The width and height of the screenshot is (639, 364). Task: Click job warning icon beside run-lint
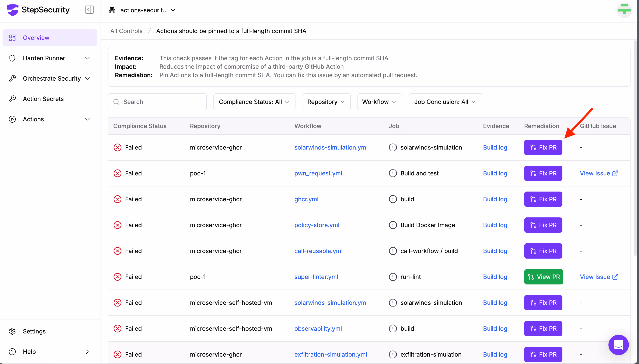point(393,277)
